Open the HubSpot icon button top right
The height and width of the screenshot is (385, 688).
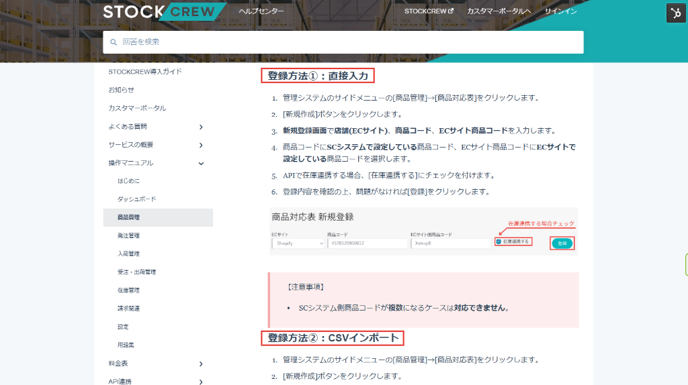(676, 13)
